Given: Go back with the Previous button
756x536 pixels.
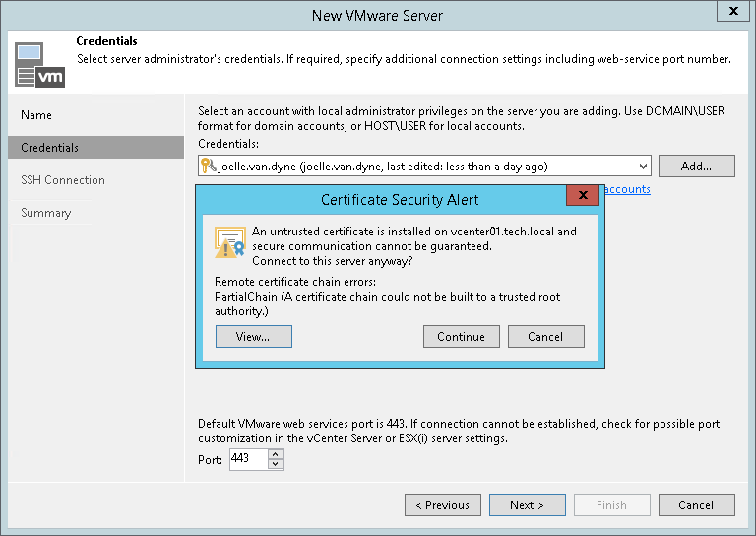Looking at the screenshot, I should point(441,505).
